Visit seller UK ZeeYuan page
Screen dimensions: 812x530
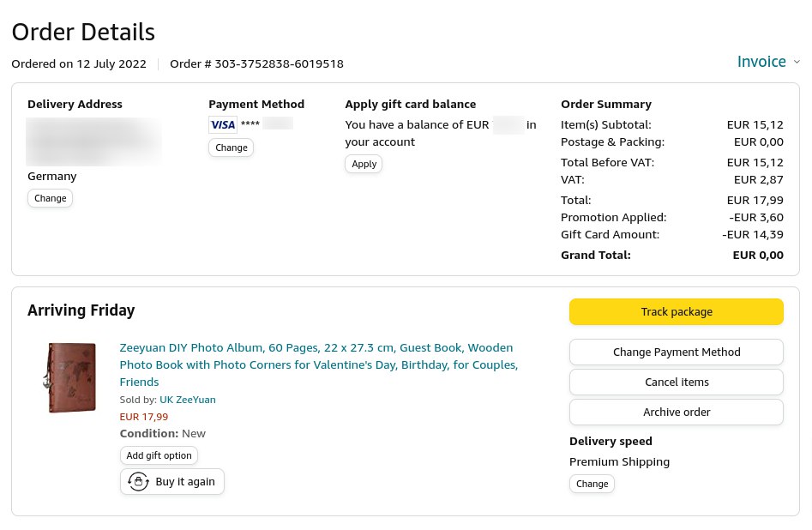pos(187,400)
